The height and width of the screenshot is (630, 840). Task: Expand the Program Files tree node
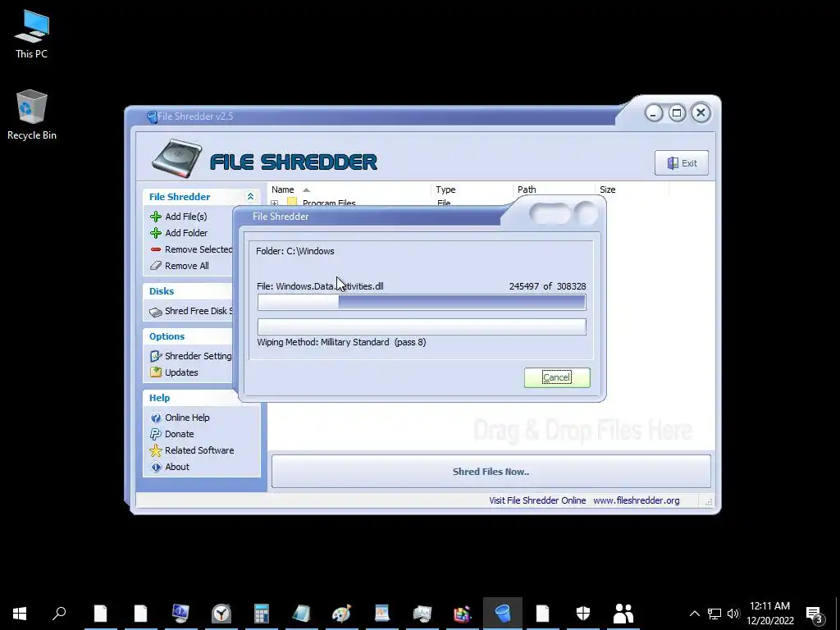pos(275,203)
